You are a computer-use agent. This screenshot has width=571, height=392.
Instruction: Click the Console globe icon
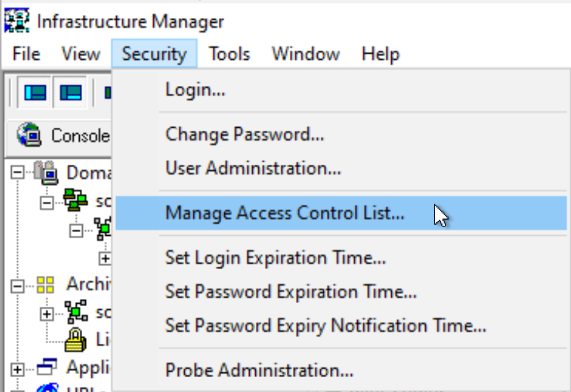pos(29,135)
